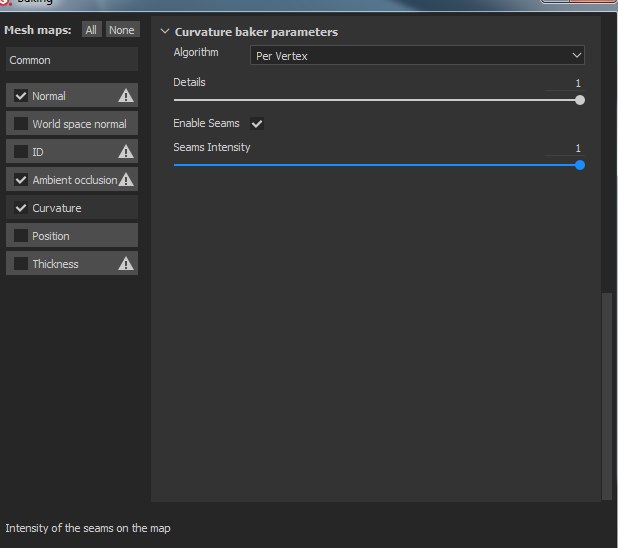Click the warning icon beside Thickness
618x548 pixels.
126,263
